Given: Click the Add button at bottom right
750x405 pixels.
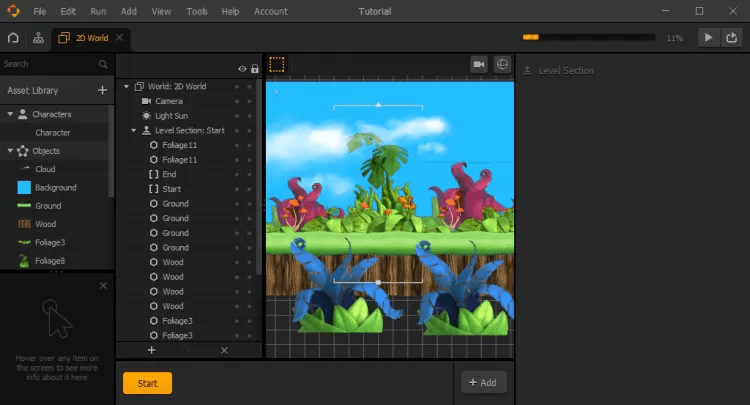Looking at the screenshot, I should tap(483, 382).
